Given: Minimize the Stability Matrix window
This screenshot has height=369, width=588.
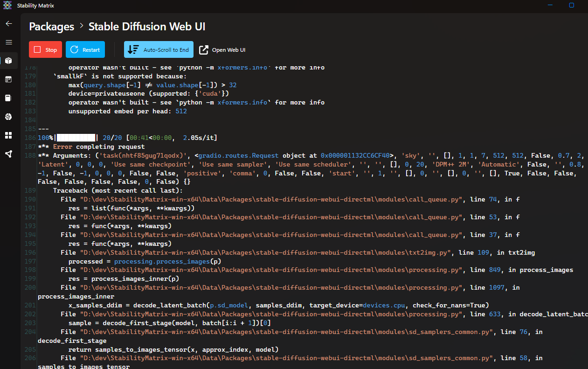Looking at the screenshot, I should [x=550, y=5].
